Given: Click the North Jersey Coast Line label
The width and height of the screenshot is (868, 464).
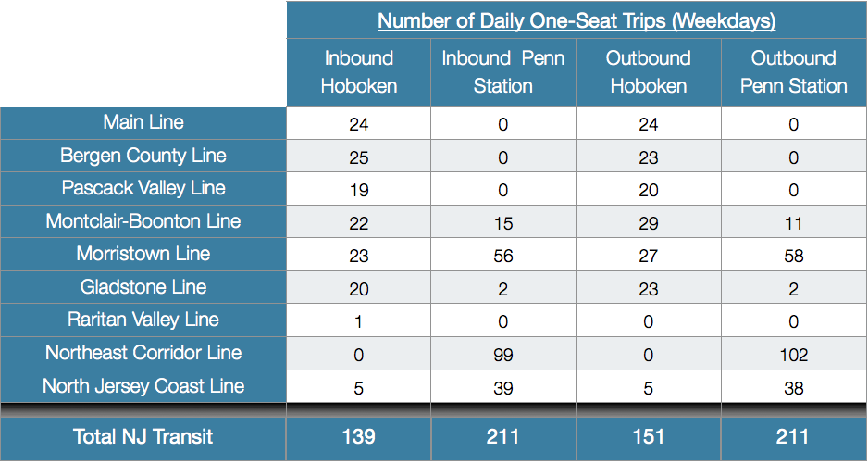Looking at the screenshot, I should [x=143, y=386].
